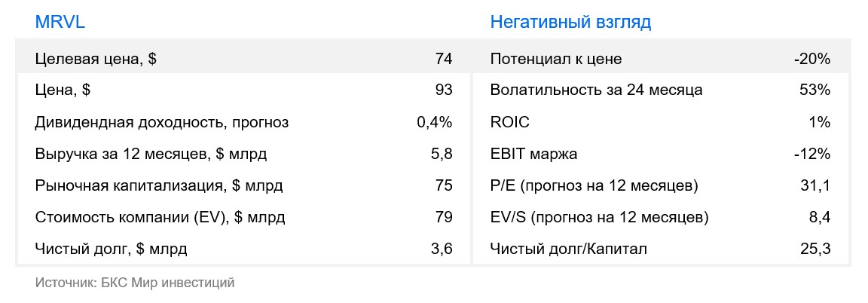Click the Волатильность за 24 месяца label
This screenshot has width=868, height=303.
596,90
